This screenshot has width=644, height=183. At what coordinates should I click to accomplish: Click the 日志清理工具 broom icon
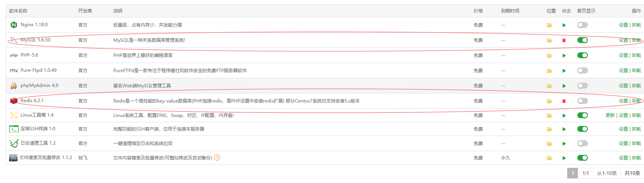coord(14,143)
